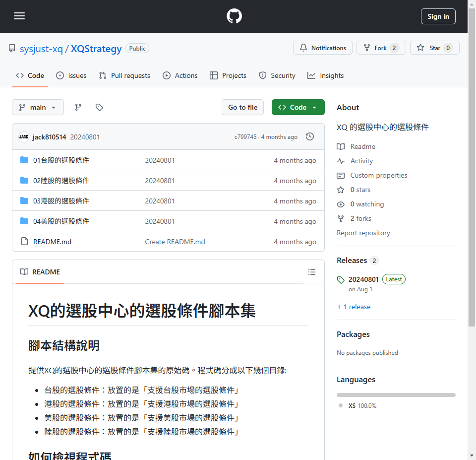Click the Go to file field
The image size is (476, 460).
coord(243,107)
